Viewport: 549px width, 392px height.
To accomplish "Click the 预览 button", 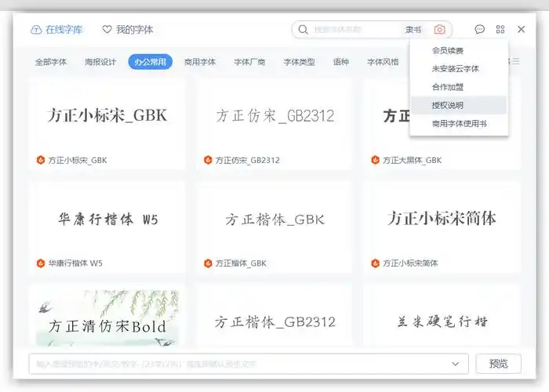I will coord(498,364).
